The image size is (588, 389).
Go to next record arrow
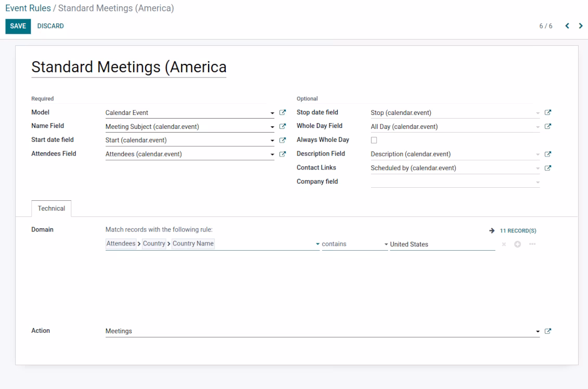click(x=581, y=26)
